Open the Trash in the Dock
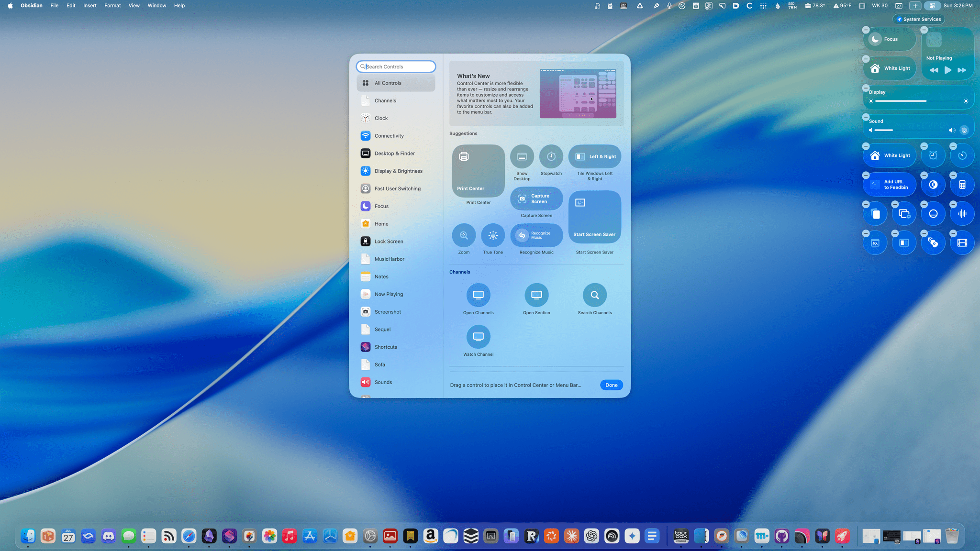The image size is (980, 551). pyautogui.click(x=952, y=536)
